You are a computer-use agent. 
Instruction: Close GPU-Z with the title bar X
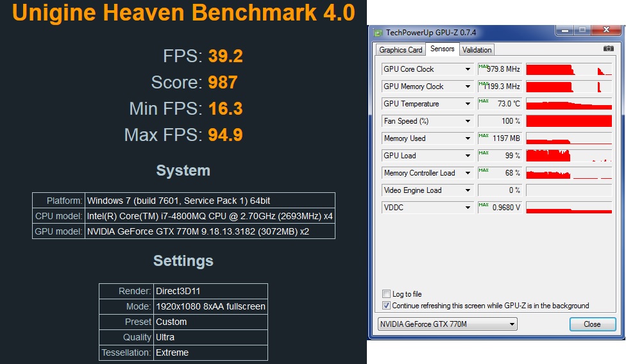tap(606, 30)
